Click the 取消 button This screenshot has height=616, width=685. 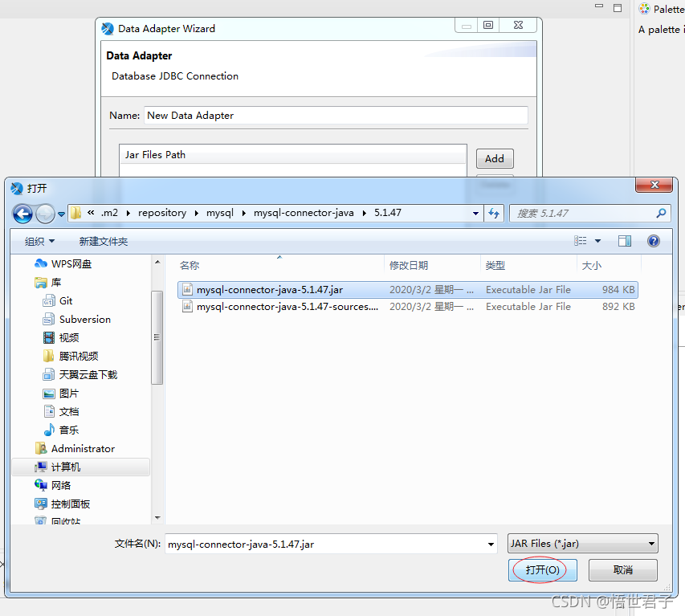[x=622, y=569]
